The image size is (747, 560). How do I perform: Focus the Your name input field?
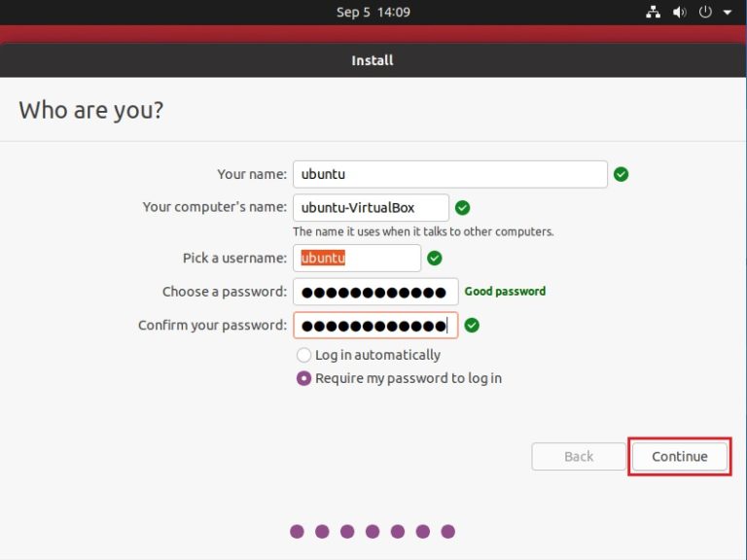(450, 174)
